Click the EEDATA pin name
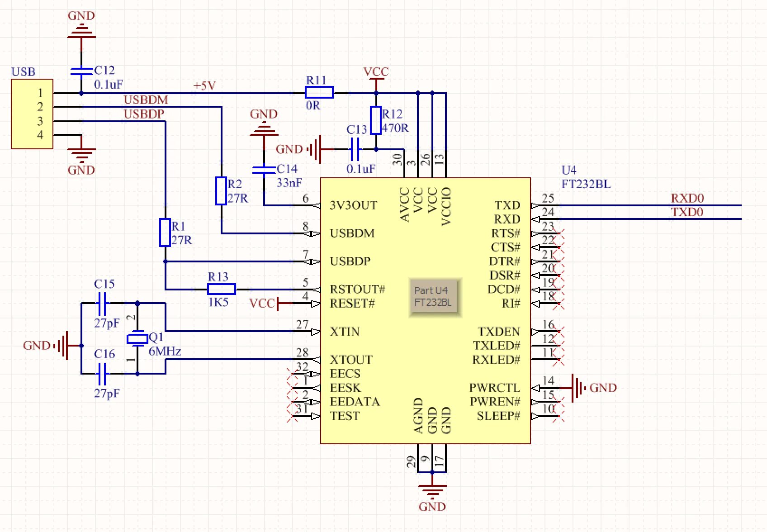767x532 pixels. [355, 402]
